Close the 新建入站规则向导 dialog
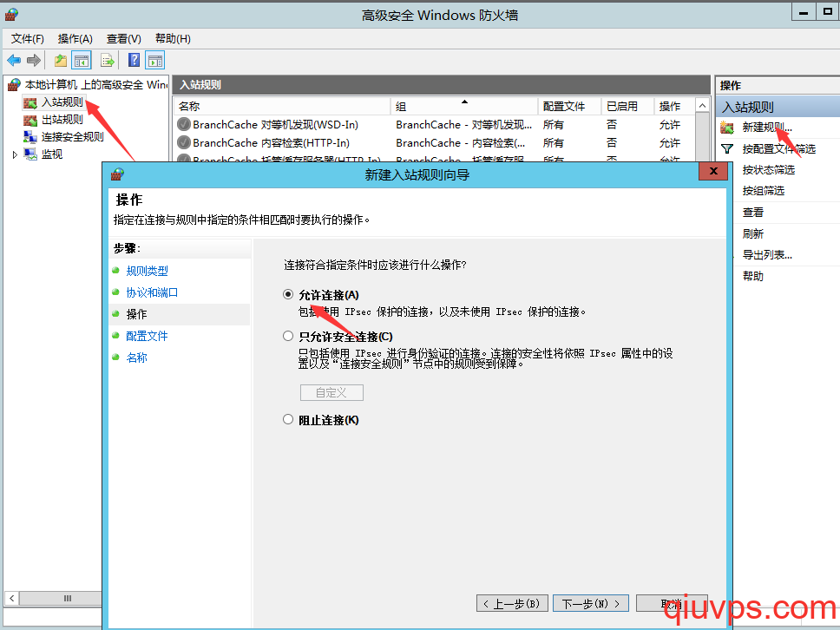 click(x=713, y=171)
